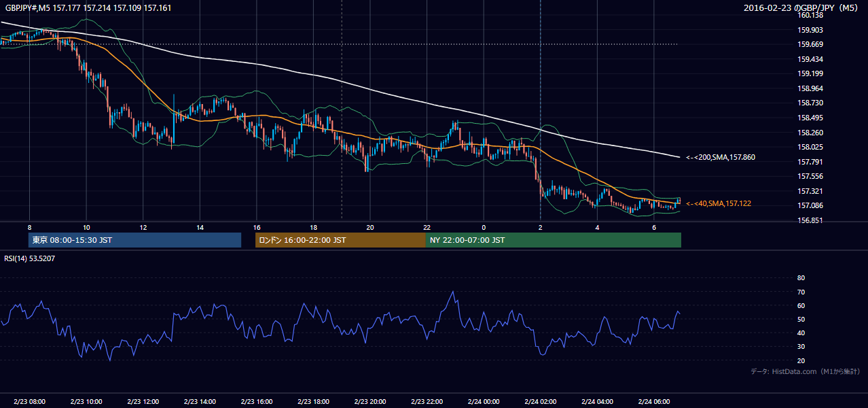The image size is (868, 408).
Task: Click the 2/23 14:00 bottom time label
Action: pos(200,402)
